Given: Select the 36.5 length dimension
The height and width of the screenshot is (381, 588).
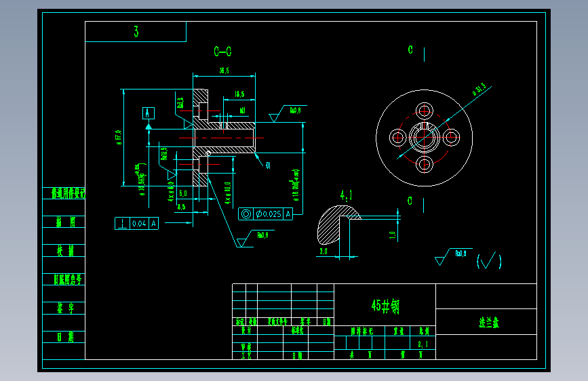Looking at the screenshot, I should point(224,71).
